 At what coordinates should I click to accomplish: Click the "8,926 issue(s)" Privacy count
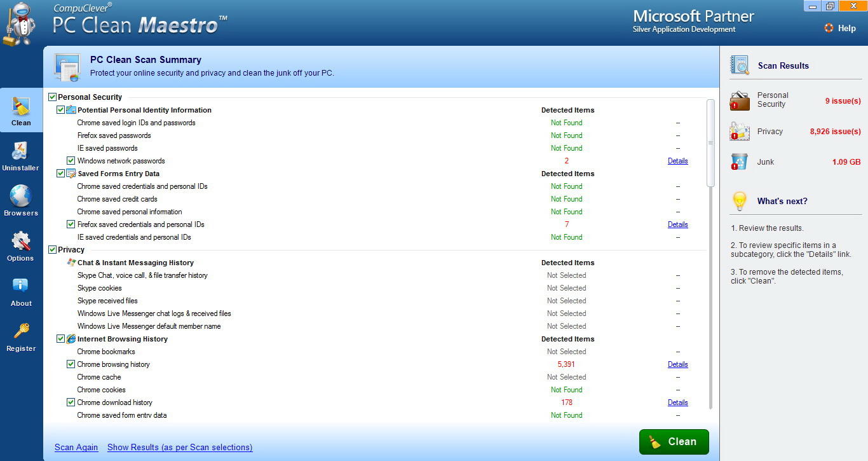836,131
